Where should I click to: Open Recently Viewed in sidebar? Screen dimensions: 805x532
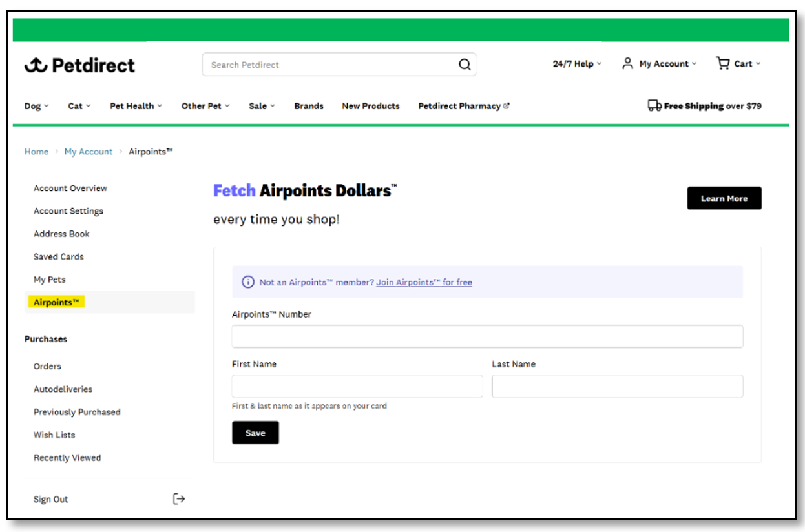point(67,458)
